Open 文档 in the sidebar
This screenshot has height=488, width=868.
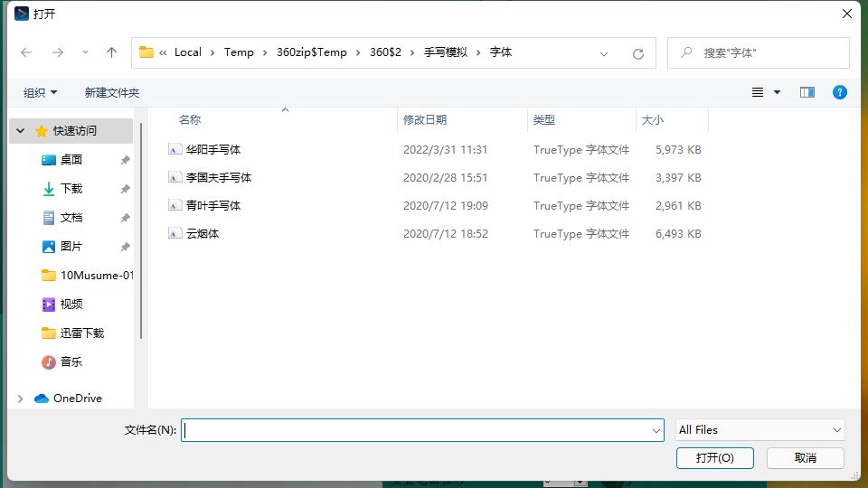(x=71, y=218)
